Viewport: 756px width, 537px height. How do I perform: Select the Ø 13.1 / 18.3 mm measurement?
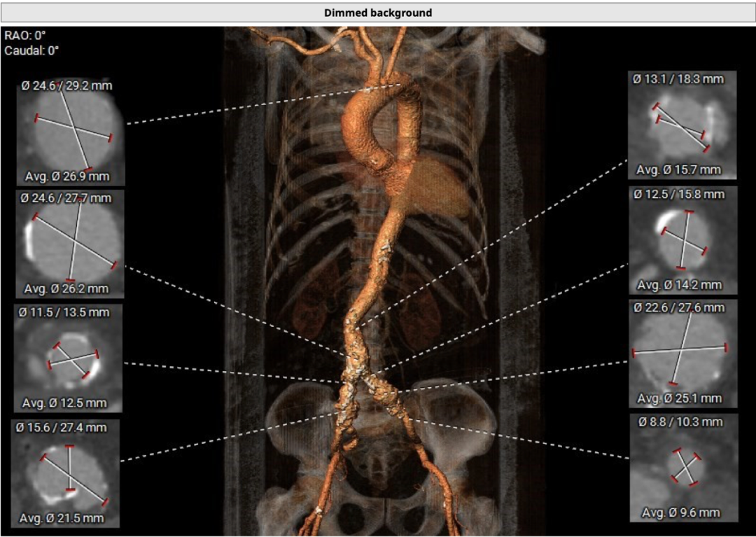(678, 79)
